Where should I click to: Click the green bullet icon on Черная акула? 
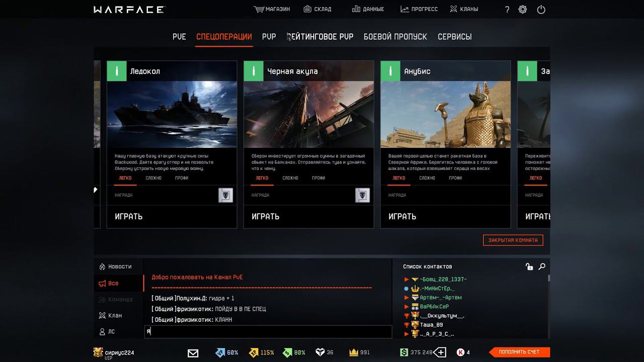tap(254, 71)
